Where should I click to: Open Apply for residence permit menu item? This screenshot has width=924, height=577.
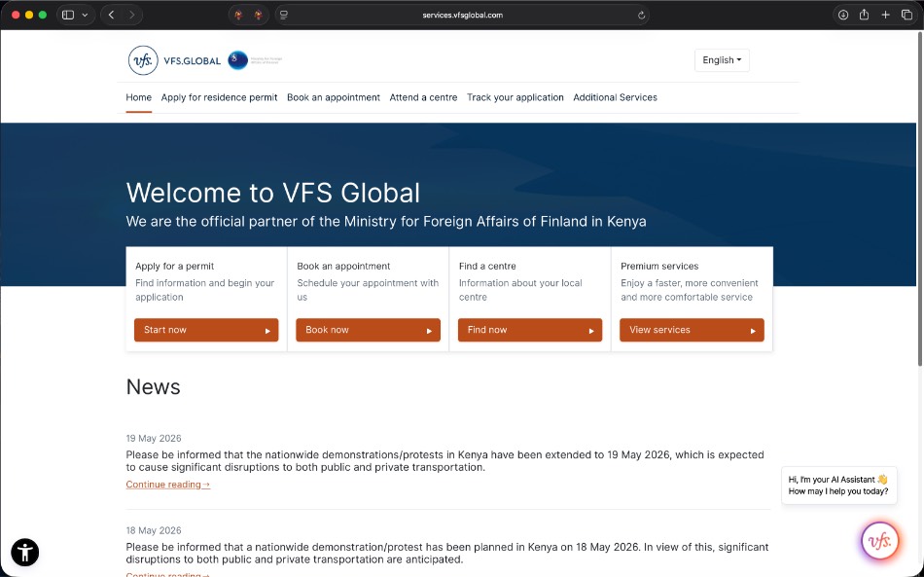coord(219,98)
